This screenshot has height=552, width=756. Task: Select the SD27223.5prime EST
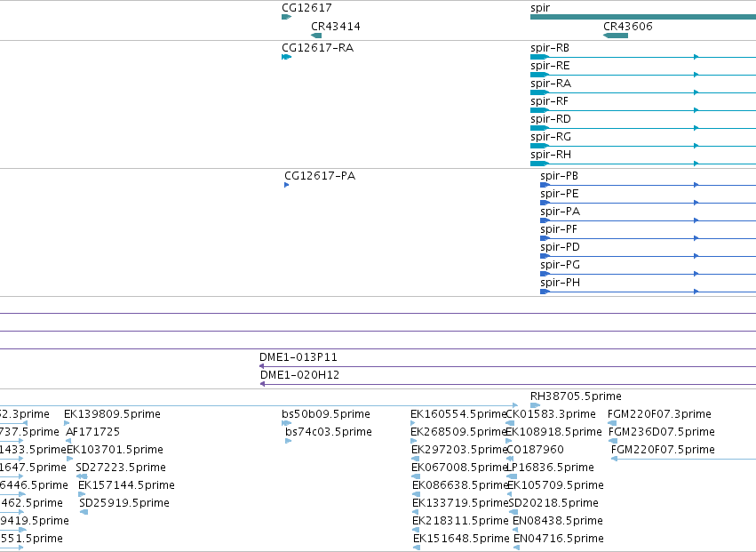[82, 476]
